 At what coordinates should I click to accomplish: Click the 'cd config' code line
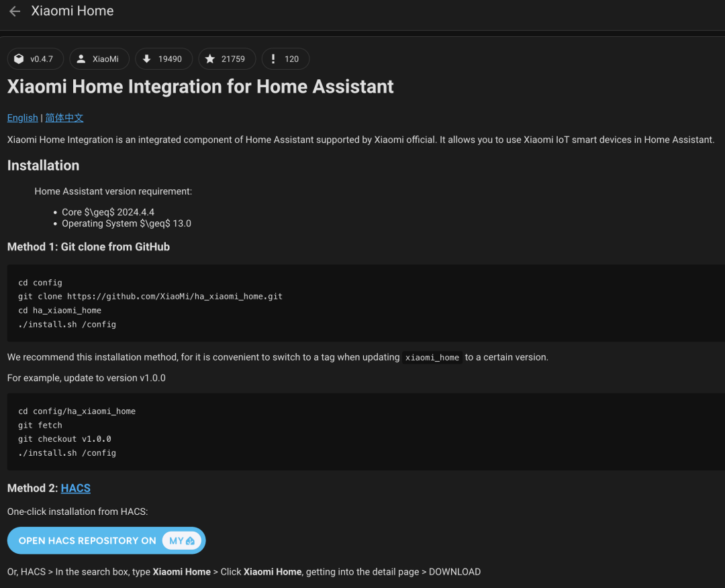40,283
